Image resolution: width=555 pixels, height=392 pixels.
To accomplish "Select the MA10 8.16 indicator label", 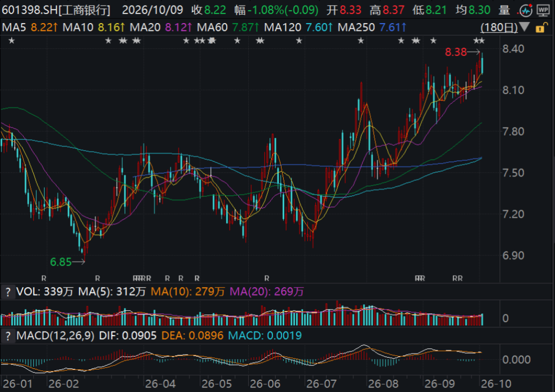I will coord(94,27).
